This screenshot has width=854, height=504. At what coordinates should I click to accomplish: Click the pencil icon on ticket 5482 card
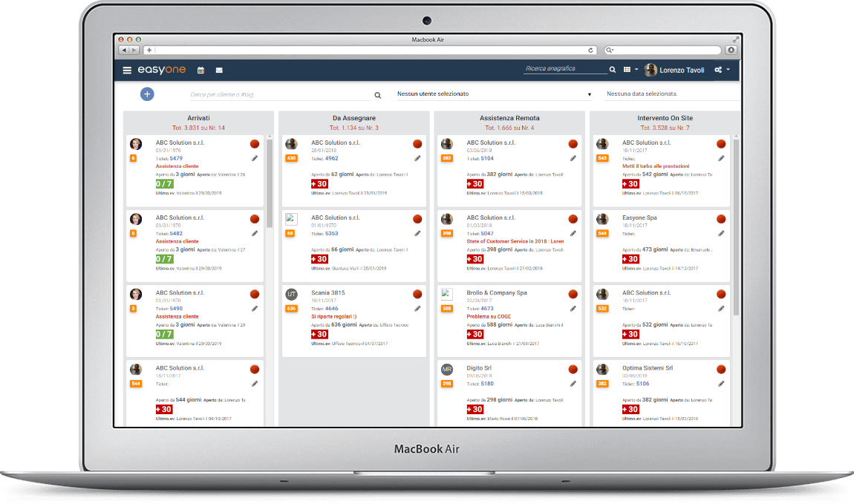pyautogui.click(x=255, y=234)
